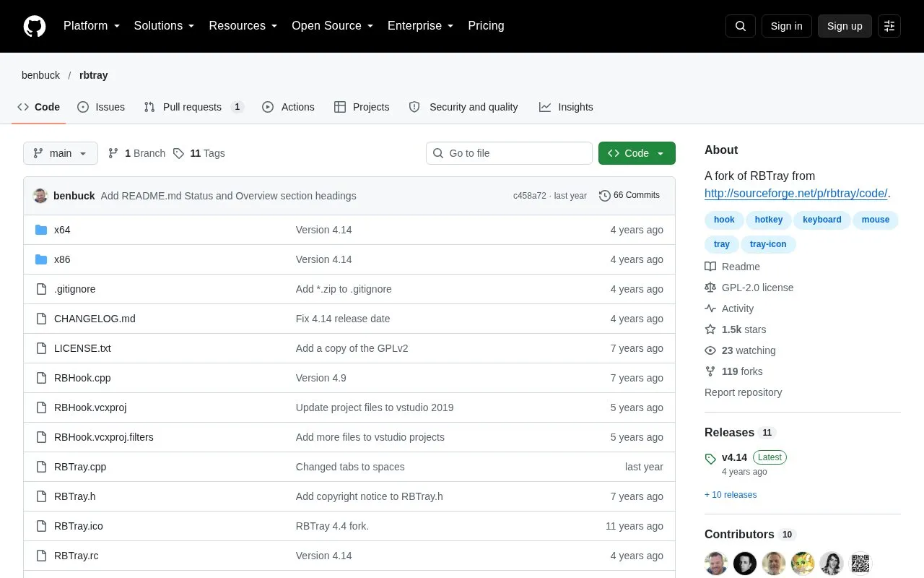Open the green Code dropdown button
Image resolution: width=924 pixels, height=578 pixels.
(637, 153)
